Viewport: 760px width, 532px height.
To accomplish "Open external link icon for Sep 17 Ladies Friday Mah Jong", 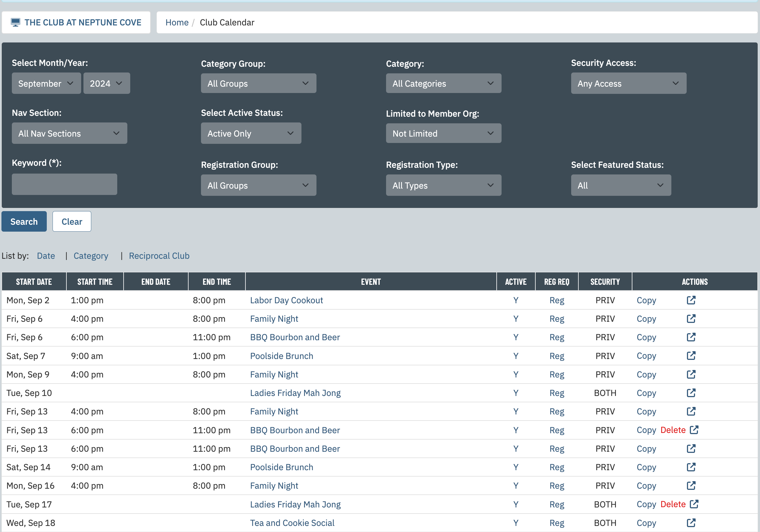I will tap(694, 504).
